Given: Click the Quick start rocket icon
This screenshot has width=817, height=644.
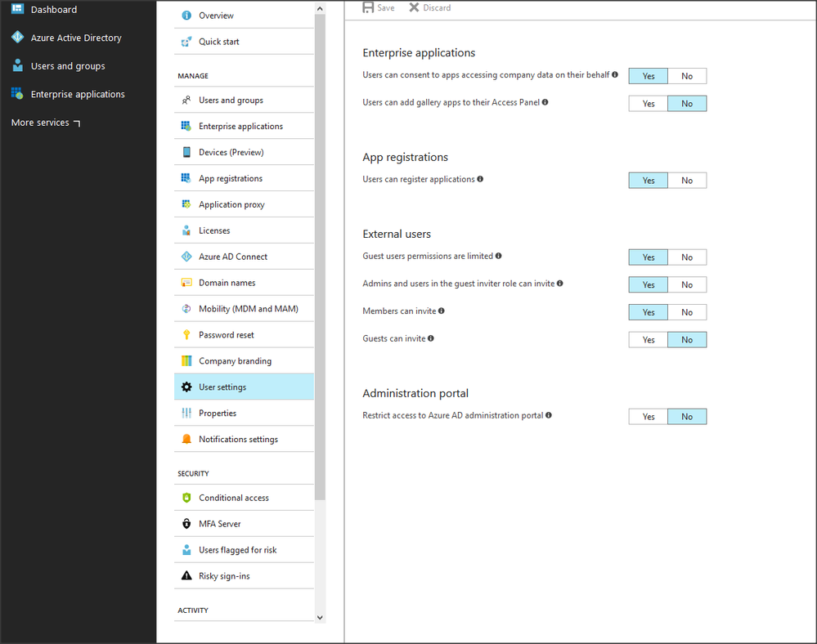Looking at the screenshot, I should pyautogui.click(x=186, y=42).
